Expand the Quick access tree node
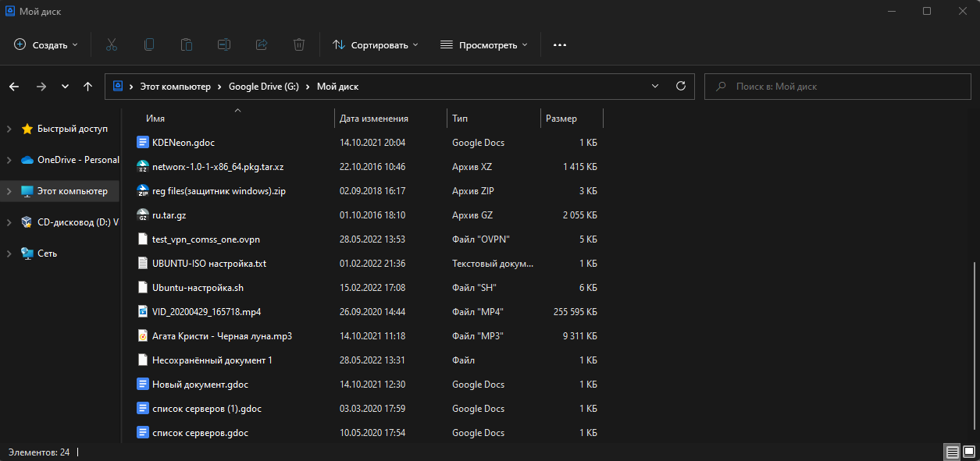 [9, 129]
